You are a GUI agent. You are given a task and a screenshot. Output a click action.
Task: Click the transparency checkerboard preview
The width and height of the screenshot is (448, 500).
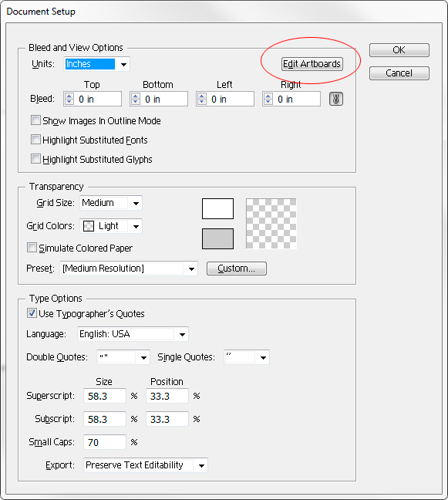pos(271,224)
